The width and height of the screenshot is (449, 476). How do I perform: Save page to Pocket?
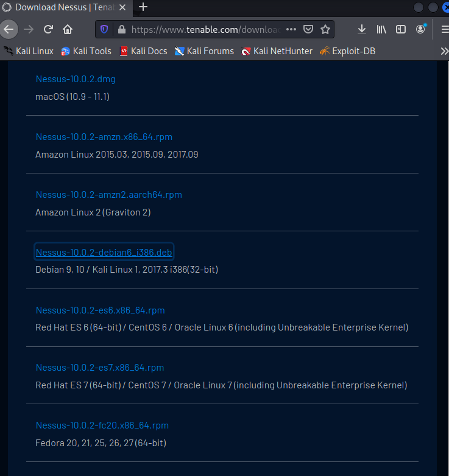pyautogui.click(x=308, y=29)
